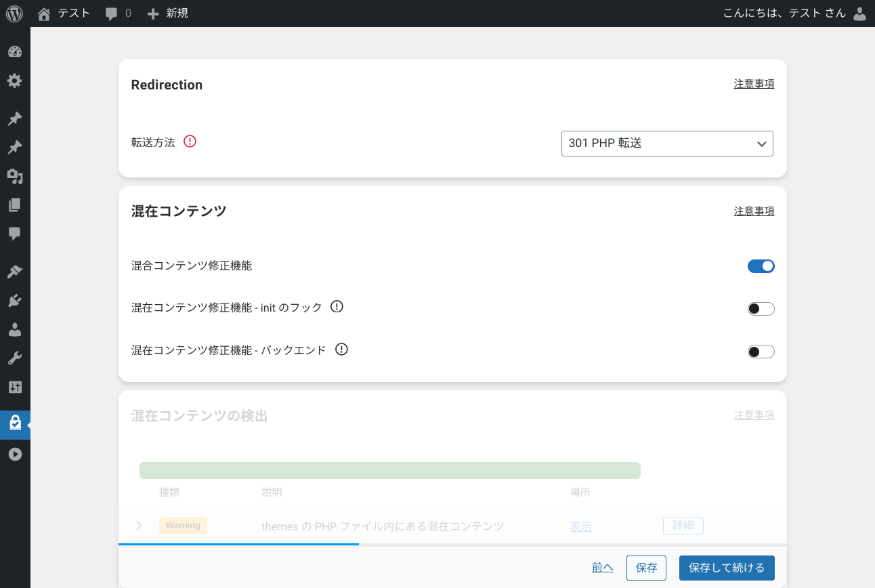This screenshot has width=875, height=588.
Task: Expand the collapsed sidebar with the play icon
Action: click(15, 455)
